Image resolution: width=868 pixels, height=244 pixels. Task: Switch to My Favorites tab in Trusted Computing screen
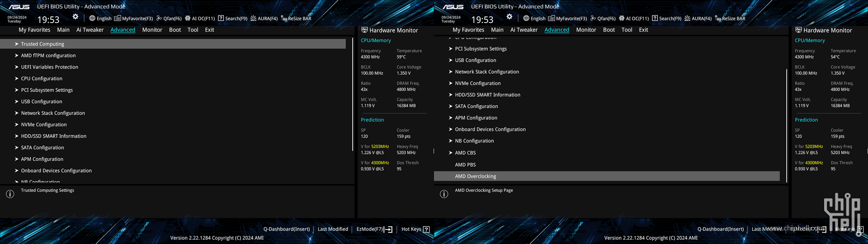(x=34, y=30)
